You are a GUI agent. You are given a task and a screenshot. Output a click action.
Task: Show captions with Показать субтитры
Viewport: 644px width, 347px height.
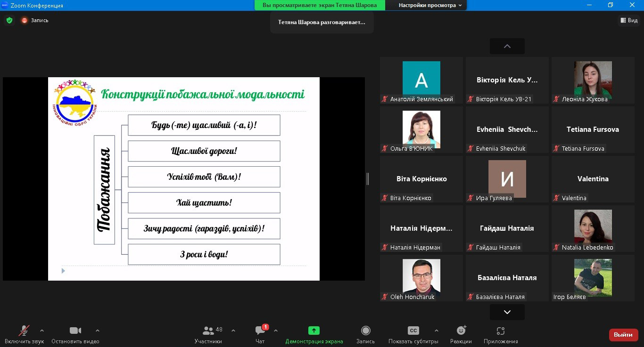pyautogui.click(x=413, y=335)
